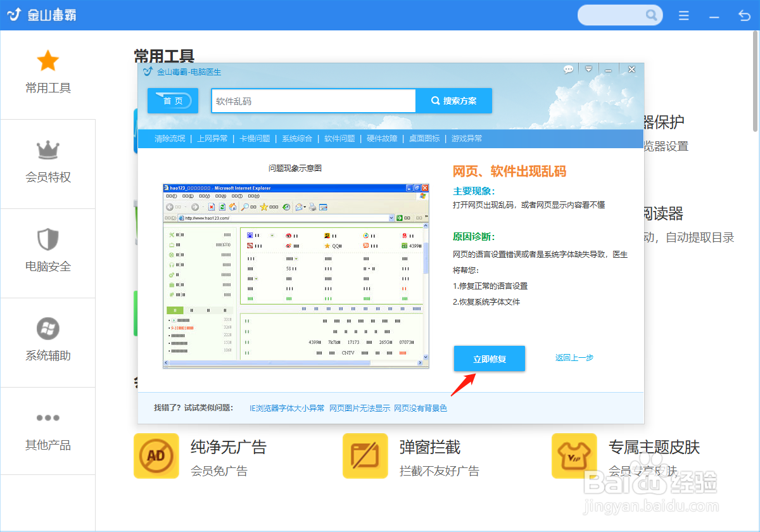Switch to the 上网异常 category
The height and width of the screenshot is (532, 760).
click(212, 139)
